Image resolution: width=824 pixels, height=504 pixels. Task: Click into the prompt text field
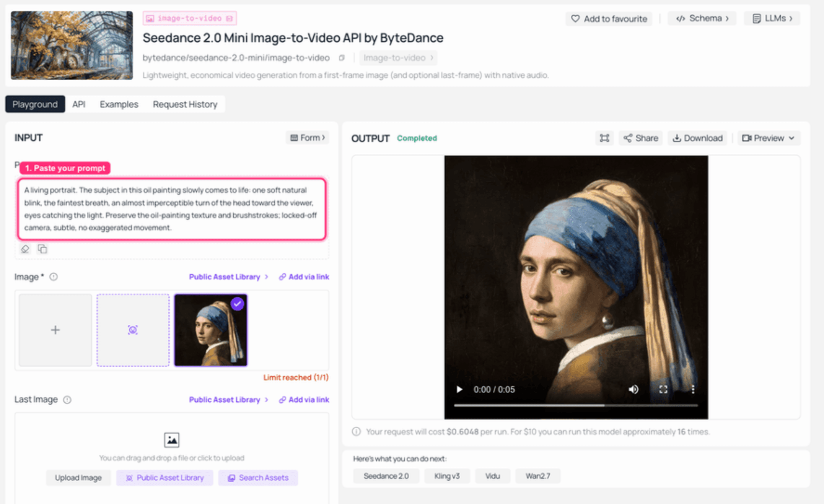click(172, 209)
